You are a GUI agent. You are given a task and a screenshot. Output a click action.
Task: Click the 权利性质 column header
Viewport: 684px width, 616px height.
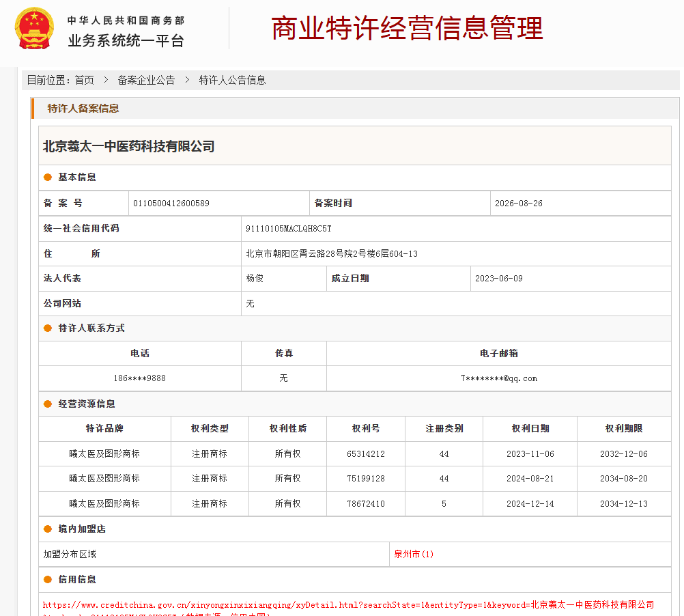point(288,428)
